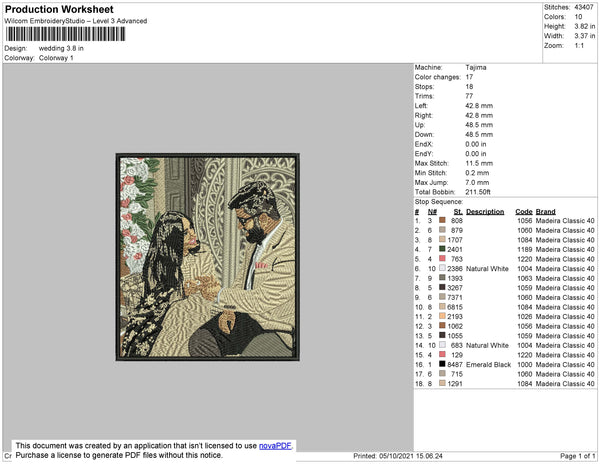600x464 pixels.
Task: Click the 'Code' column header
Action: click(524, 212)
